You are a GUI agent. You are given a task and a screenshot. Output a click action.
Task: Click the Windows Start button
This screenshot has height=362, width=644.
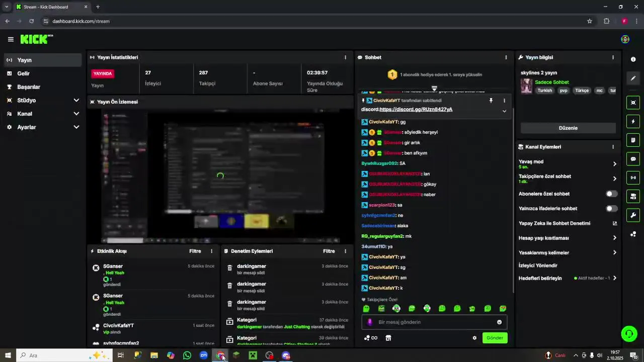8,355
